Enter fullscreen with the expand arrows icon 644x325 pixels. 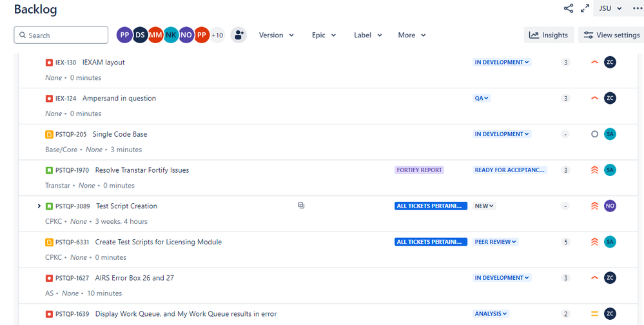click(x=585, y=8)
